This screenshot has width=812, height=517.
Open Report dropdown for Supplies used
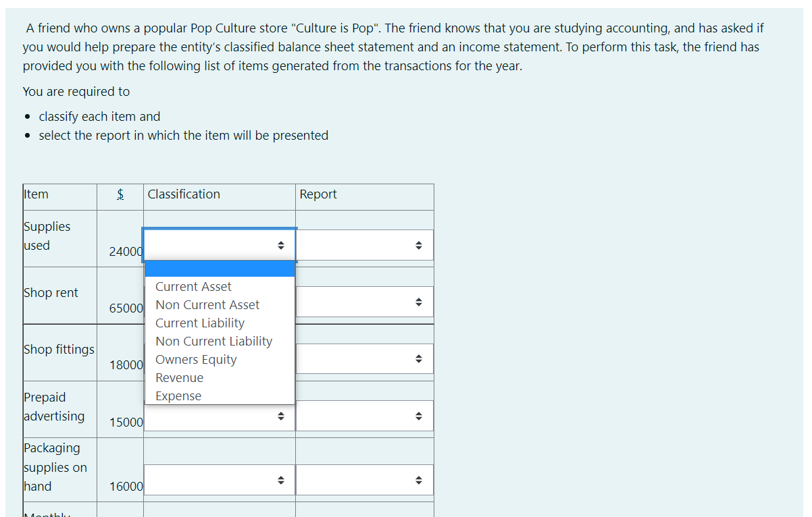(365, 245)
